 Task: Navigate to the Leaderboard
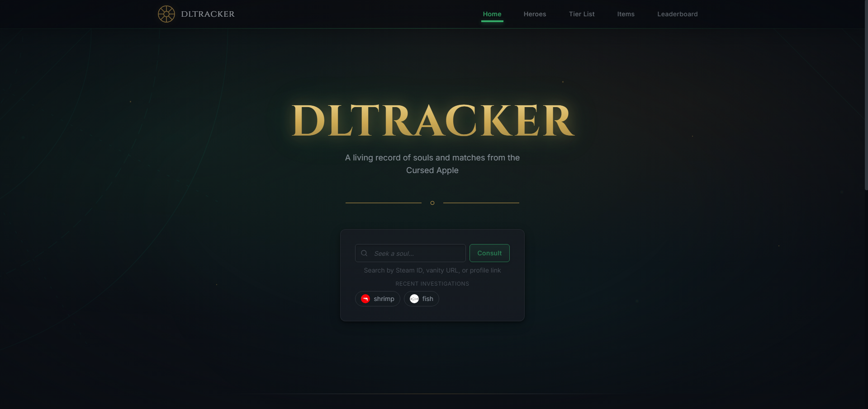(677, 14)
